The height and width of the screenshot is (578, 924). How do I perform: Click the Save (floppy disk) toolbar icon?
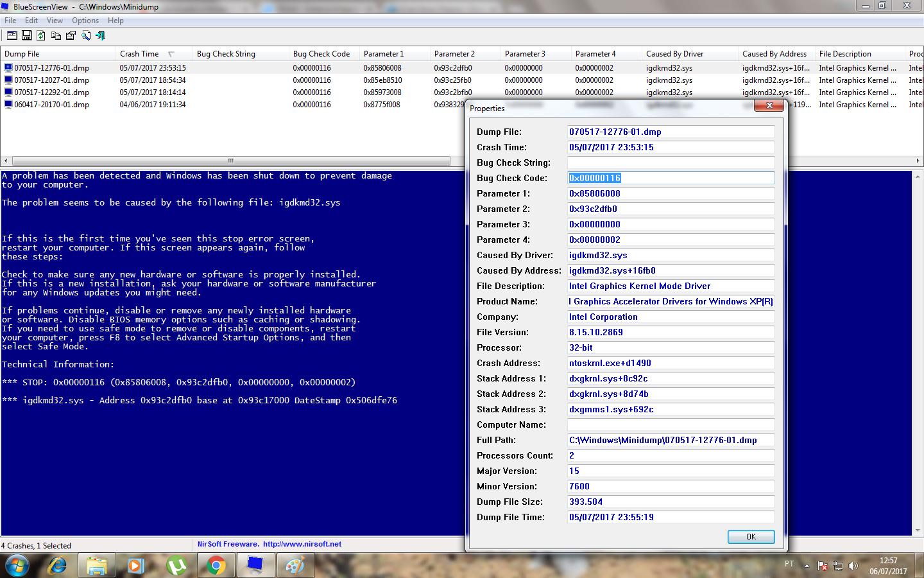click(x=27, y=35)
